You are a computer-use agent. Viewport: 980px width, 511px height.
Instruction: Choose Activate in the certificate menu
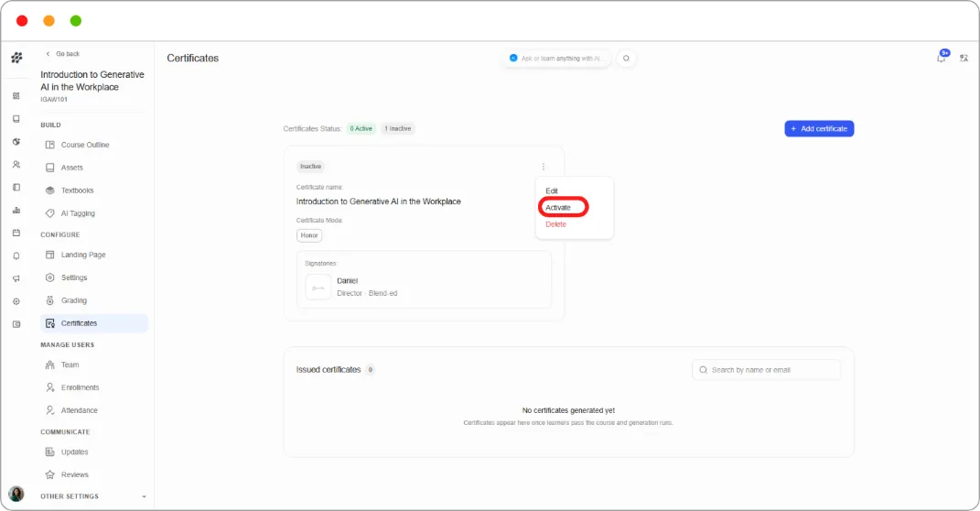(x=558, y=208)
